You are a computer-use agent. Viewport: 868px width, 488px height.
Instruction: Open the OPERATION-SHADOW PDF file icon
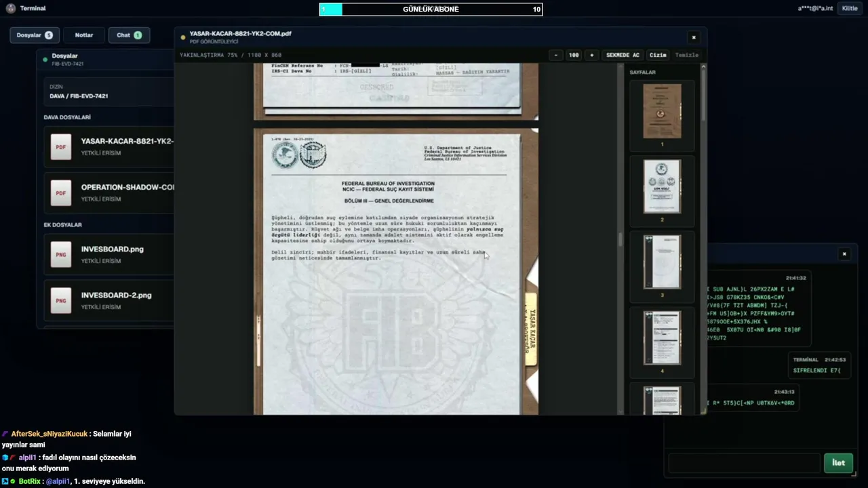click(61, 193)
